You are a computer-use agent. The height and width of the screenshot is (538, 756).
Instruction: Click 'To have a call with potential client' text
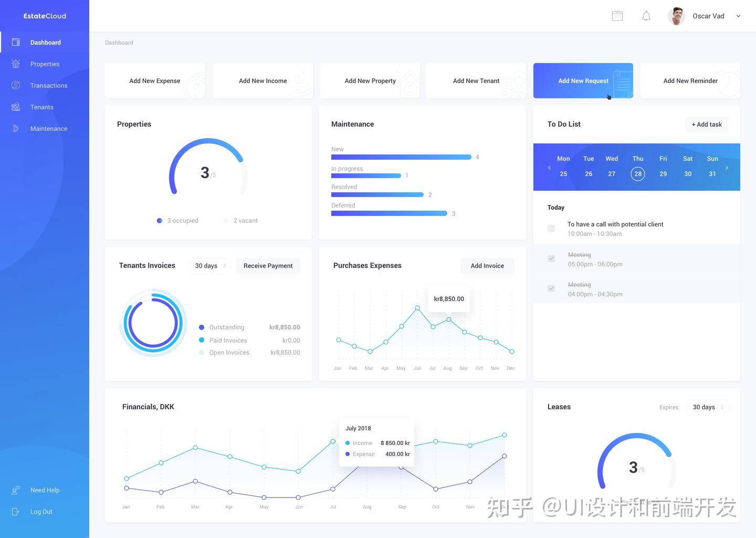coord(615,224)
